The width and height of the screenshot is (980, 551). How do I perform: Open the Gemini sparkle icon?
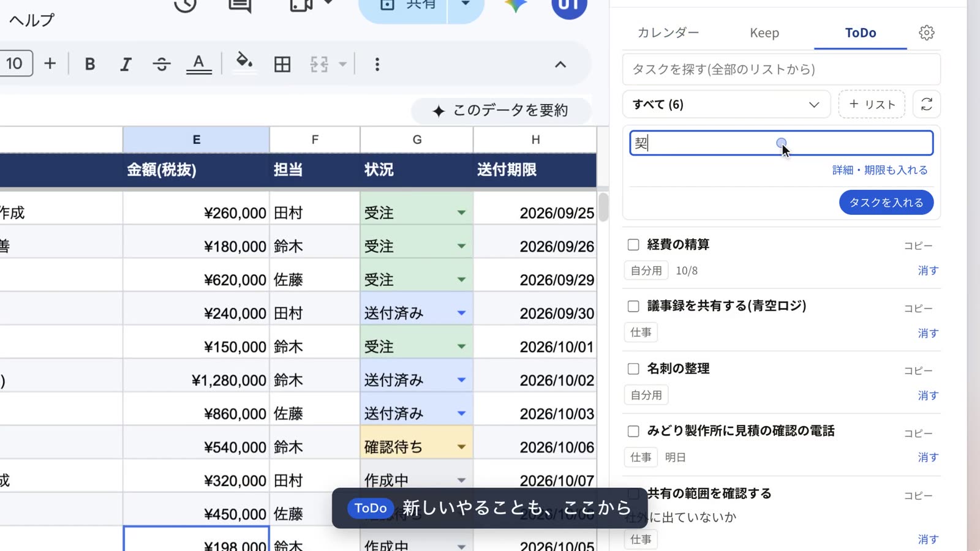tap(516, 5)
